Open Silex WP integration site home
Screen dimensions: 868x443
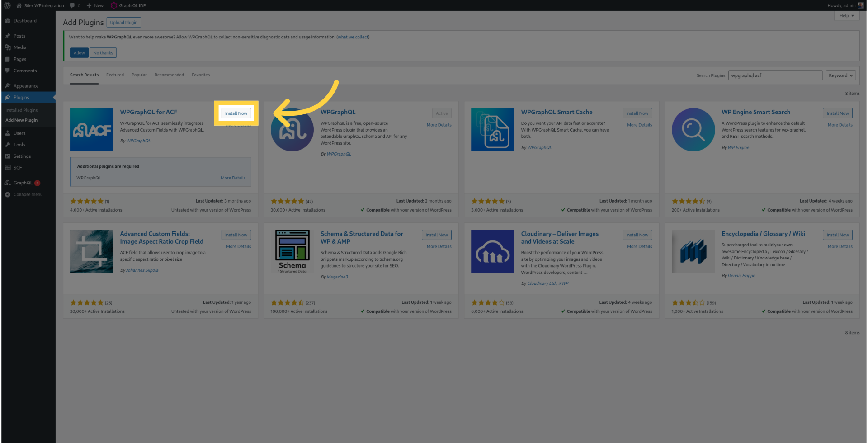(40, 5)
